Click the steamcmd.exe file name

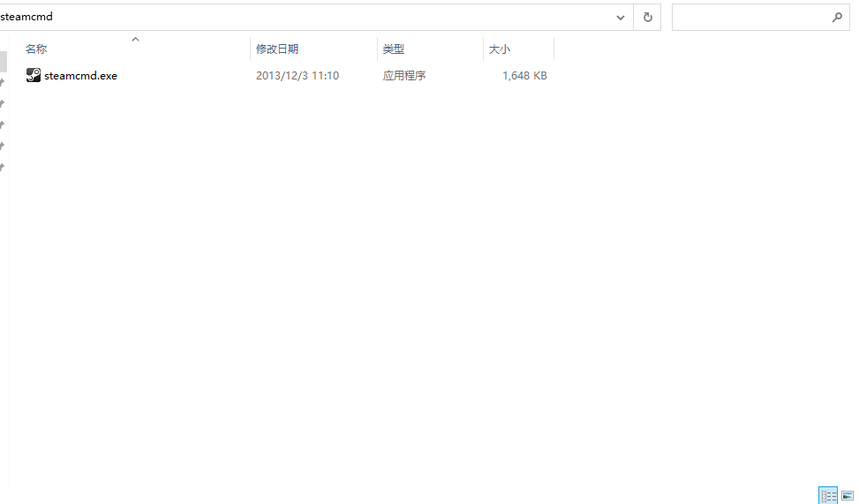pyautogui.click(x=80, y=76)
